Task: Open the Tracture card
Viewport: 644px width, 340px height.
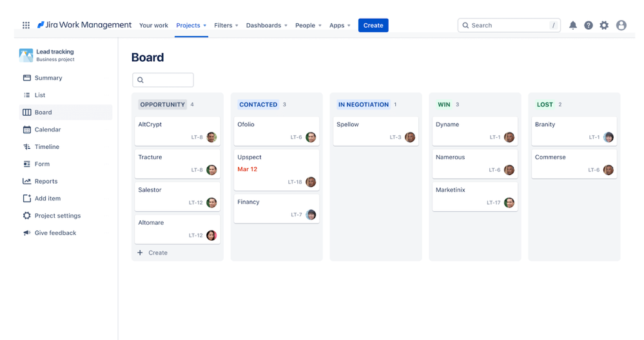Action: [x=177, y=164]
